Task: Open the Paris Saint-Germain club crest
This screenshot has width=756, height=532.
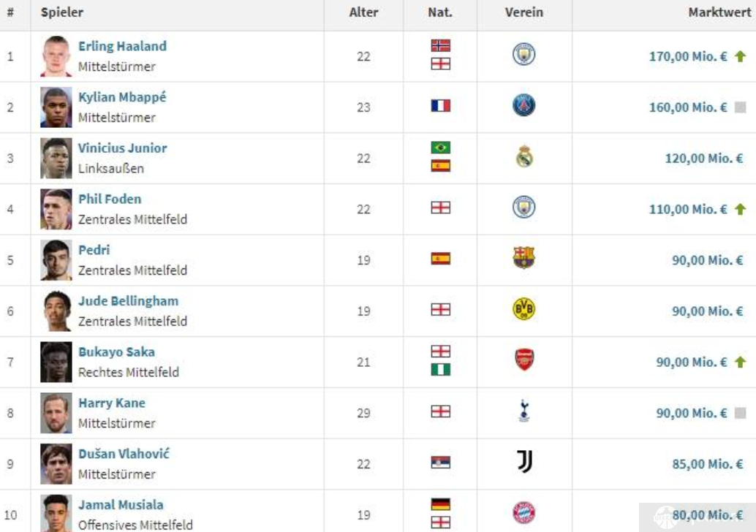Action: click(523, 105)
